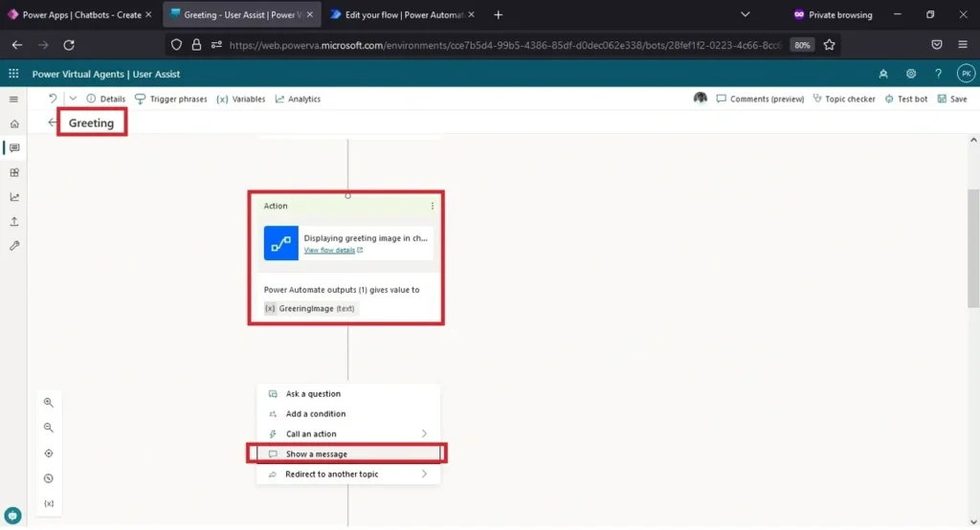This screenshot has width=980, height=530.
Task: Click the collaborator avatar in toolbar
Action: pyautogui.click(x=700, y=99)
